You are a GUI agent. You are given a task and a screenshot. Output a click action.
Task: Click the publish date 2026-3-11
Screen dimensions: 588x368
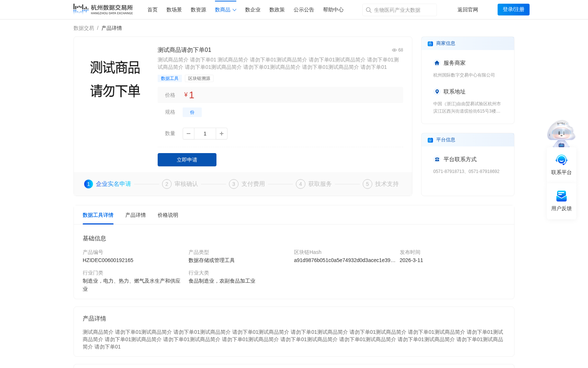411,260
